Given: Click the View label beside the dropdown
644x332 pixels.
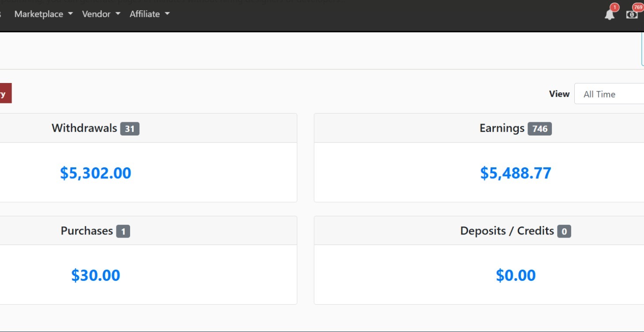Looking at the screenshot, I should 559,94.
